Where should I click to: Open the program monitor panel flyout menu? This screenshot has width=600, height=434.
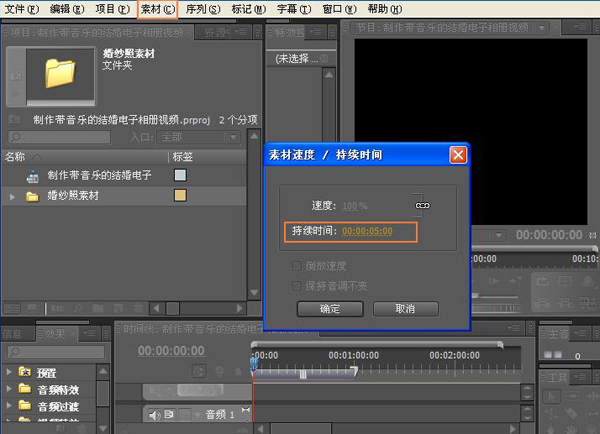(580, 27)
